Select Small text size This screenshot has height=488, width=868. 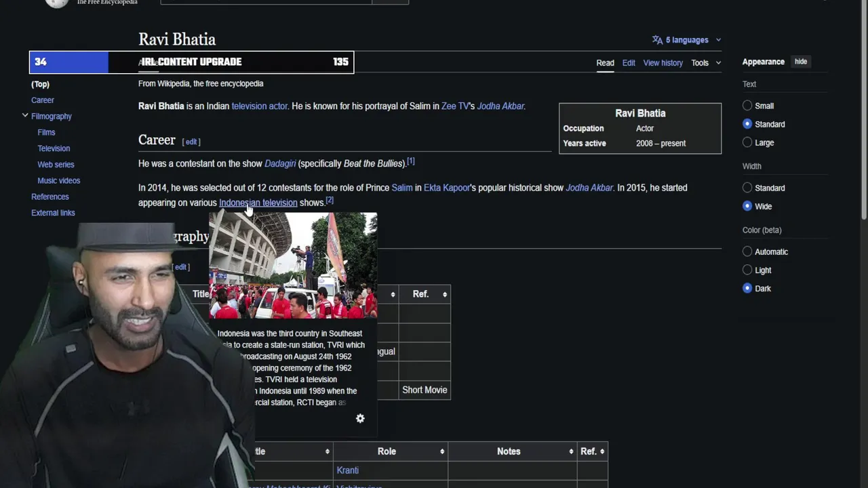tap(747, 106)
